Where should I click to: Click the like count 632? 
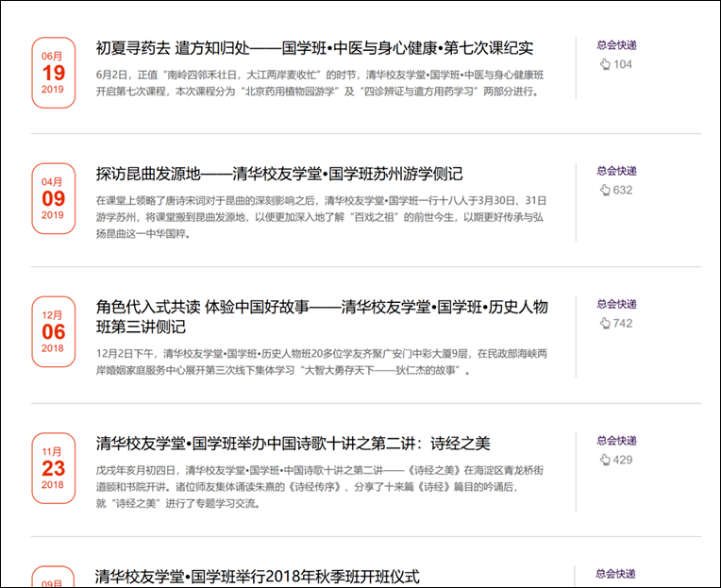tap(623, 190)
